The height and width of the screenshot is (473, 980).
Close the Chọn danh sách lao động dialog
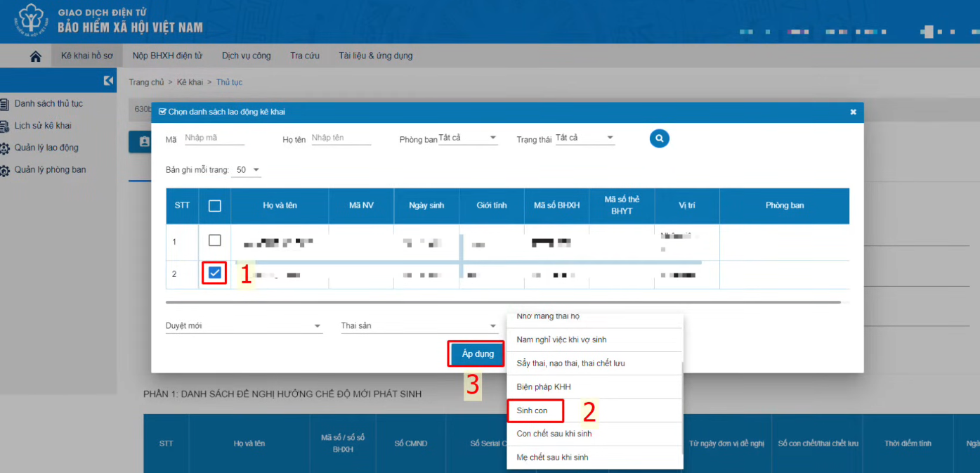point(853,112)
